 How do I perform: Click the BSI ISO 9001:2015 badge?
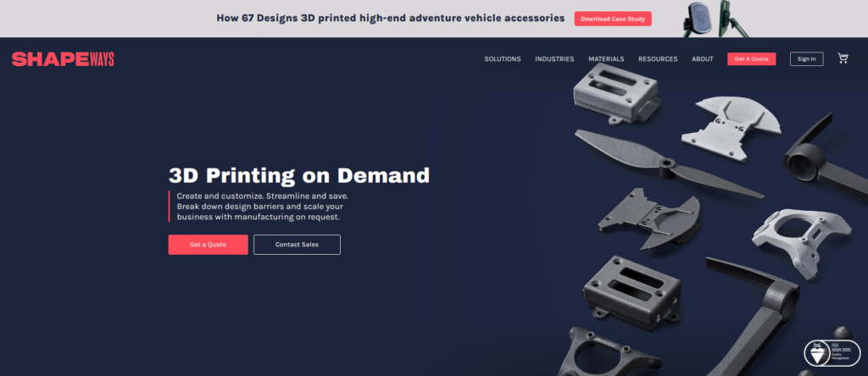click(x=832, y=353)
